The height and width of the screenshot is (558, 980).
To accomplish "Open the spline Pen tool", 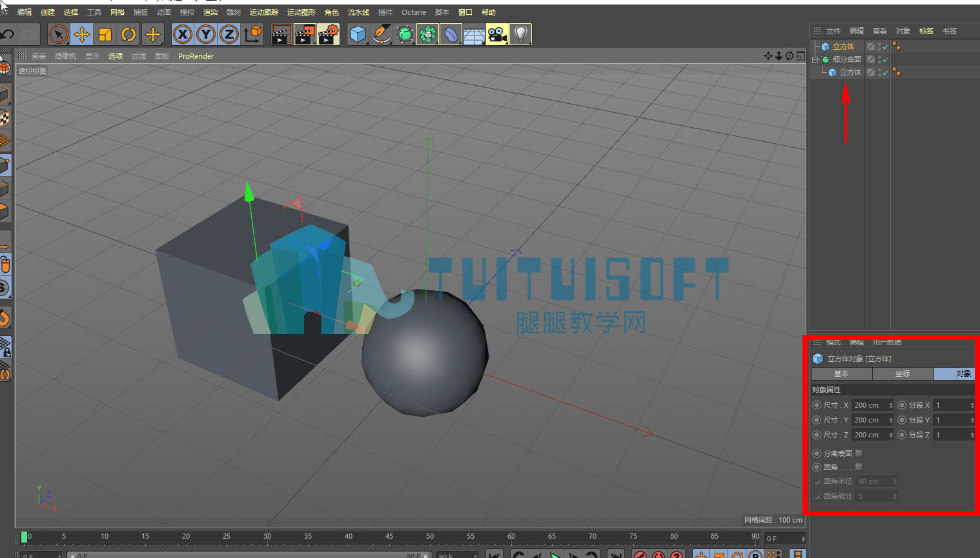I will tap(382, 34).
